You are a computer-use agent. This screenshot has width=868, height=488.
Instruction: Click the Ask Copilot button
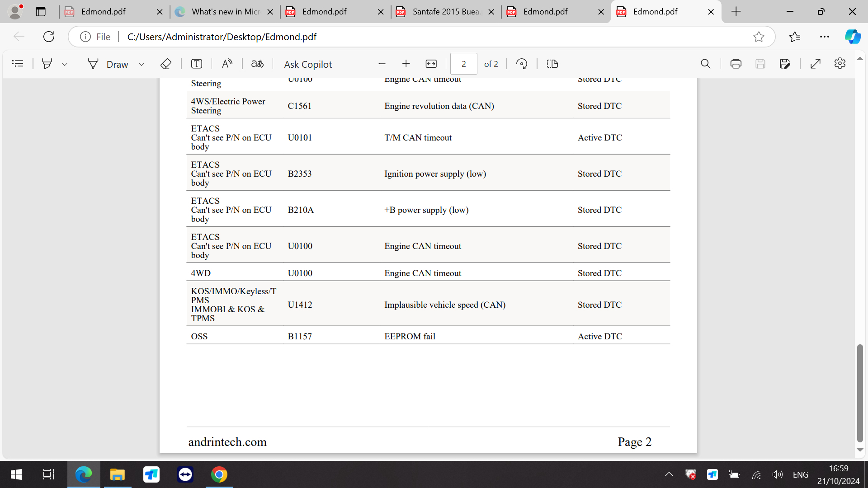point(308,64)
